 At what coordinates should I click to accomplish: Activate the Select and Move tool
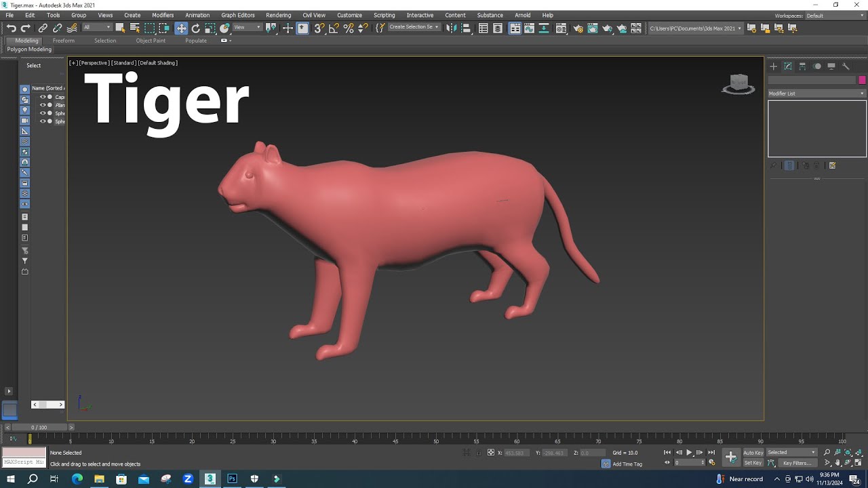tap(181, 28)
